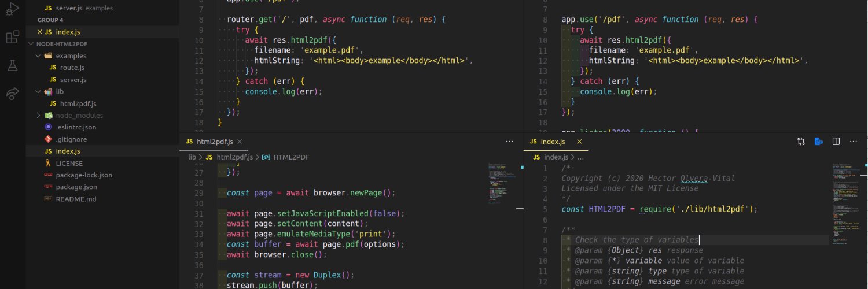Image resolution: width=868 pixels, height=289 pixels.
Task: Open More Actions for html2pdf.js editor group
Action: pyautogui.click(x=509, y=142)
